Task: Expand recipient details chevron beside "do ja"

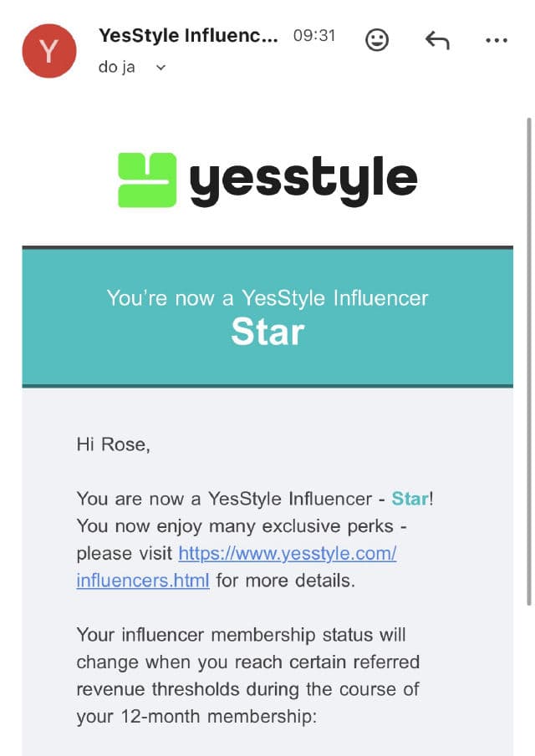Action: [161, 68]
